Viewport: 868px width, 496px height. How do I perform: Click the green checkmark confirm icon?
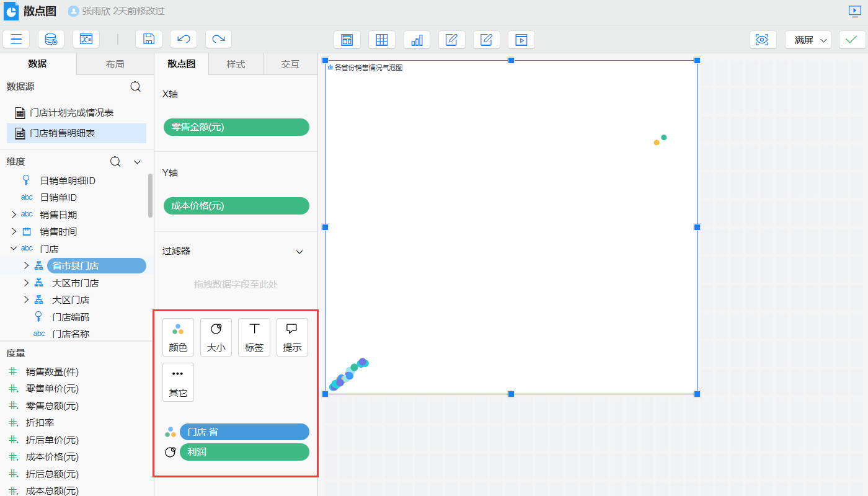coord(852,40)
